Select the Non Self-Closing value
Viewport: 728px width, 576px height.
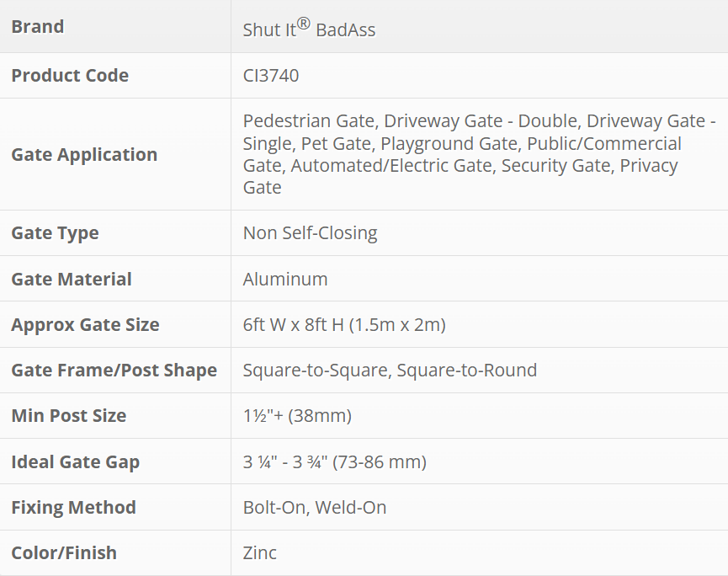click(x=310, y=233)
